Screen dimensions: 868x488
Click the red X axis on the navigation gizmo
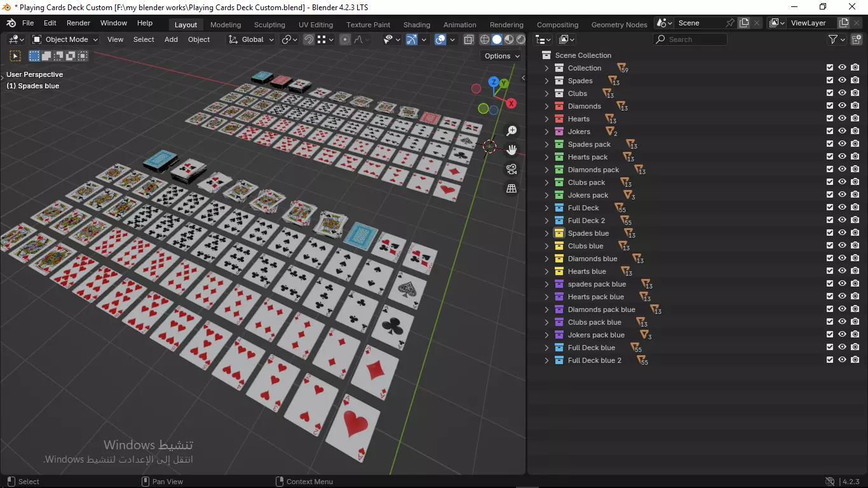pyautogui.click(x=511, y=104)
